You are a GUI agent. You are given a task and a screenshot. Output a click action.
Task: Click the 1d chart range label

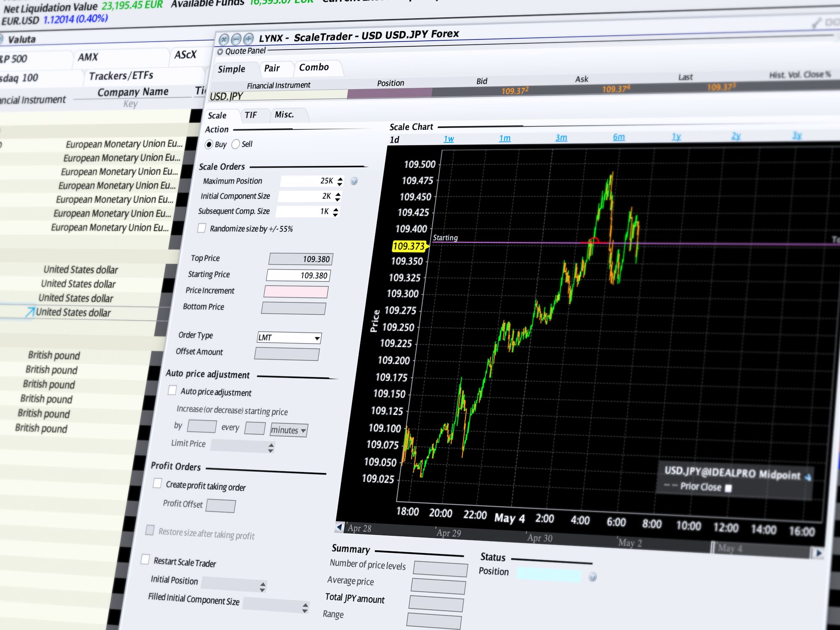click(x=394, y=140)
